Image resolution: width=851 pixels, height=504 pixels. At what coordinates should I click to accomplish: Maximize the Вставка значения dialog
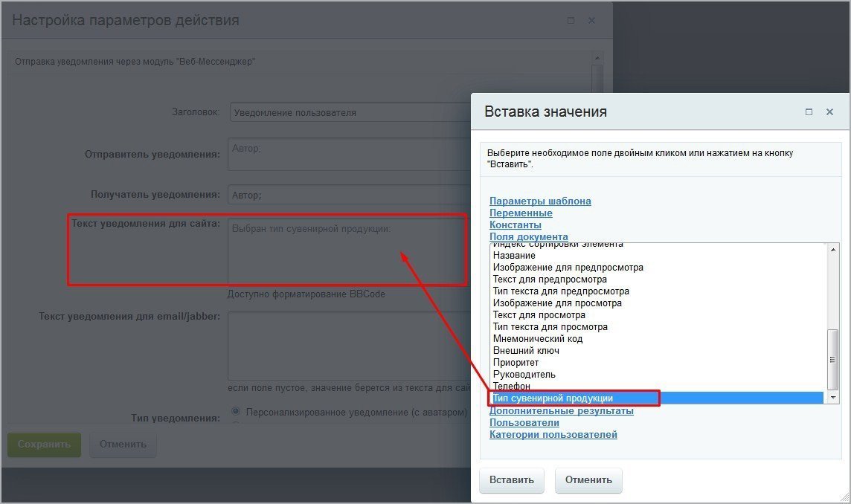pyautogui.click(x=809, y=112)
